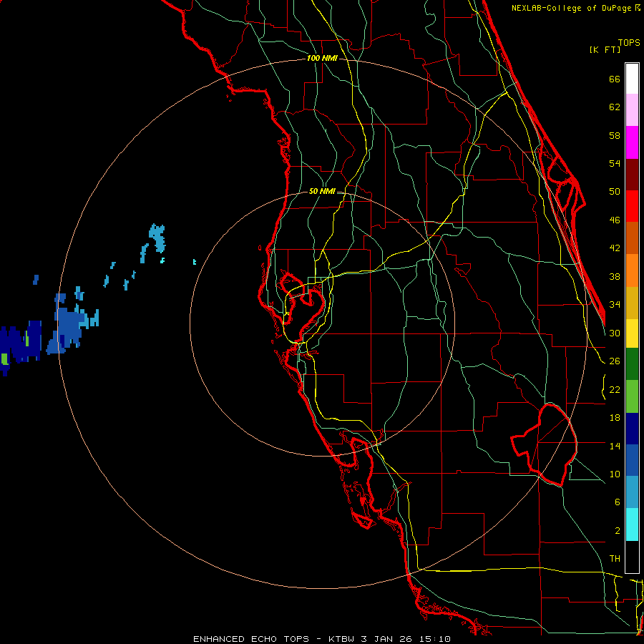Click the bright red legend swatch near 46-50
Screen dimensions: 644x644
[632, 206]
